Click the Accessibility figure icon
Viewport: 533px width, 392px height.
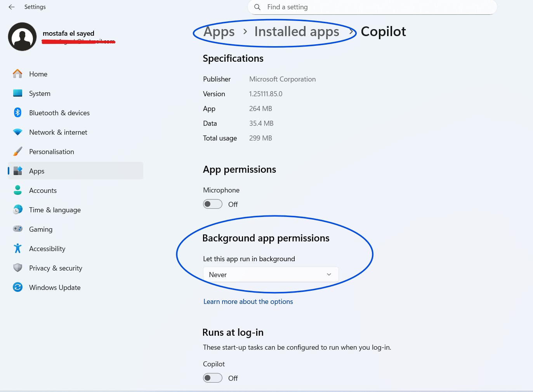coord(17,248)
